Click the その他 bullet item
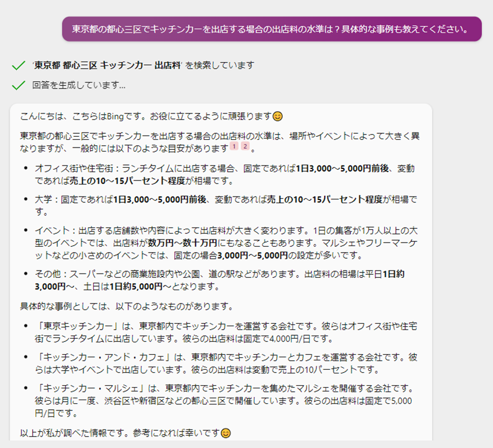Image resolution: width=493 pixels, height=448 pixels. click(x=220, y=280)
